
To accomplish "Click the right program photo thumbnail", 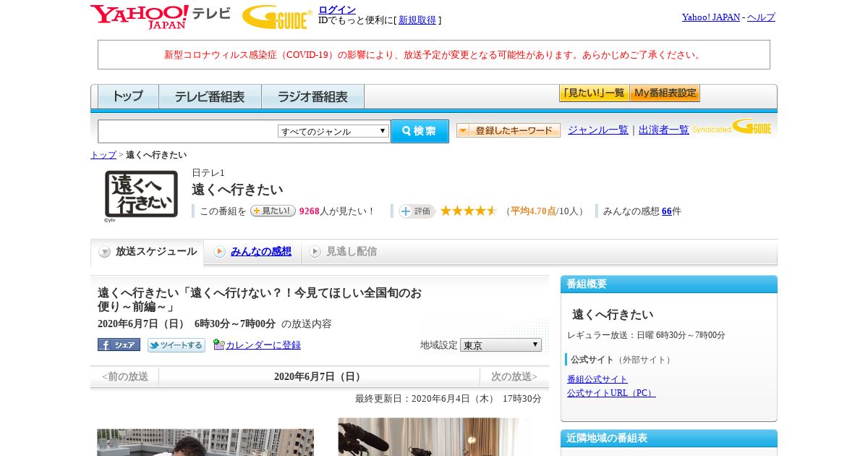I will pos(433,436).
